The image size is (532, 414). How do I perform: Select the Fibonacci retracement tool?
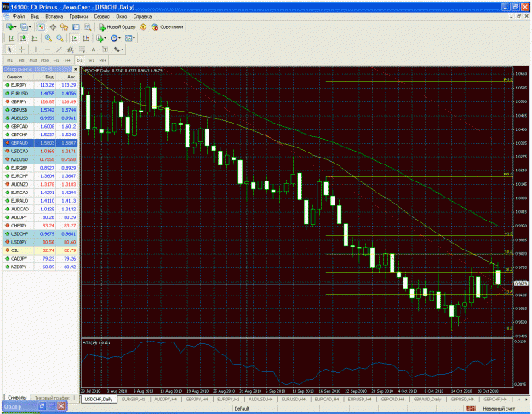coord(82,49)
